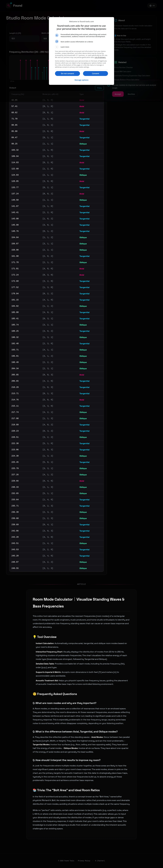The height and width of the screenshot is (868, 163).
Task: Click the Length input field
Action: click(x=24, y=38)
